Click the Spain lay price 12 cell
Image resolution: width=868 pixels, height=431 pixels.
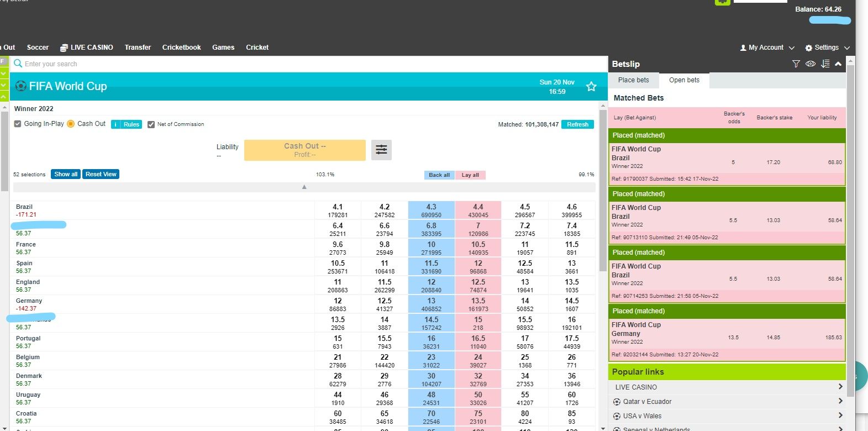(478, 267)
